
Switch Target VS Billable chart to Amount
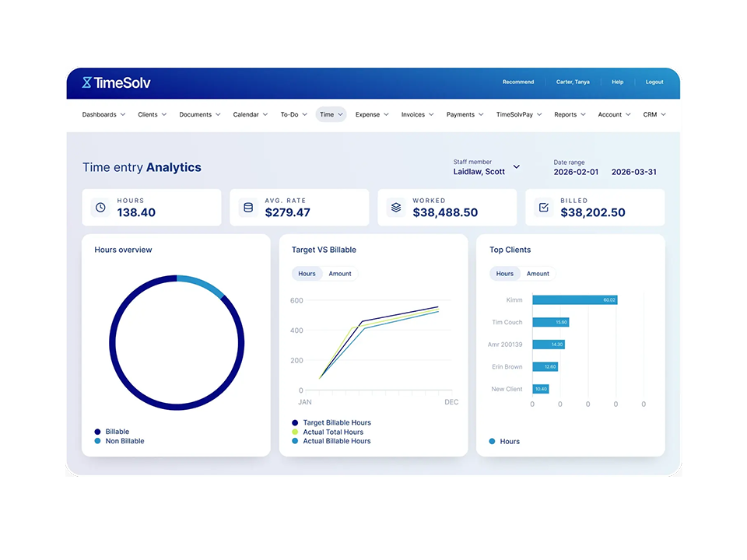[340, 274]
